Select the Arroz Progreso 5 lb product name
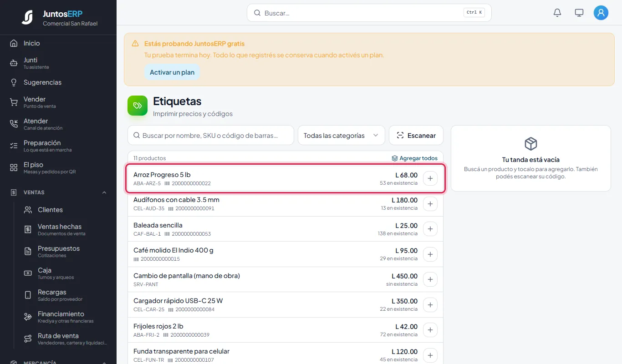Image resolution: width=622 pixels, height=364 pixels. click(x=162, y=175)
